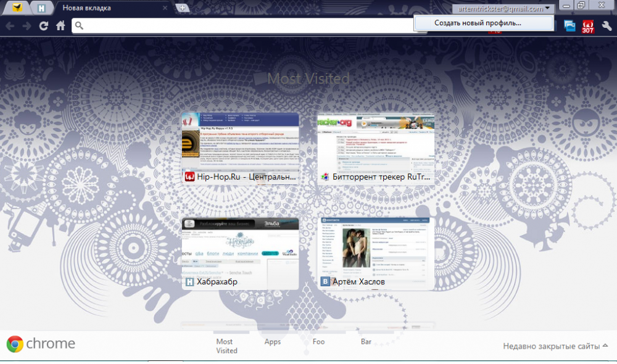This screenshot has height=364, width=617.
Task: Go to the home page icon
Action: pos(60,26)
